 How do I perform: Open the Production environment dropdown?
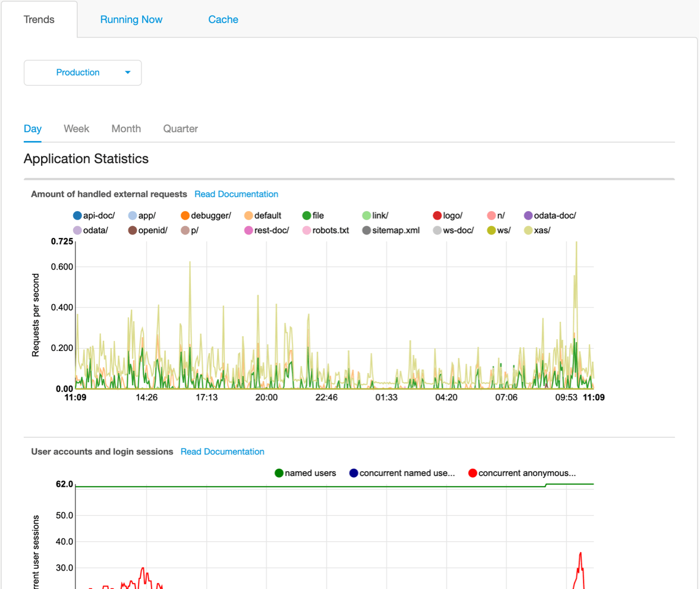pos(83,73)
